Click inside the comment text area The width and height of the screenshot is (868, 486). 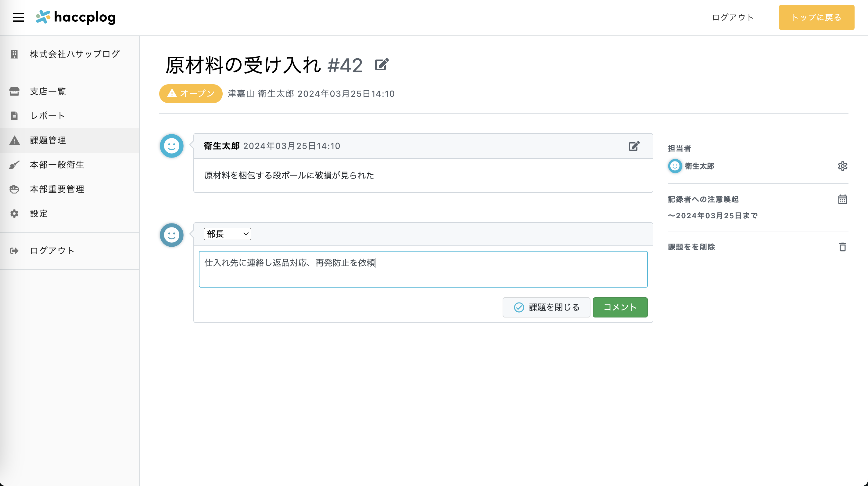coord(423,269)
